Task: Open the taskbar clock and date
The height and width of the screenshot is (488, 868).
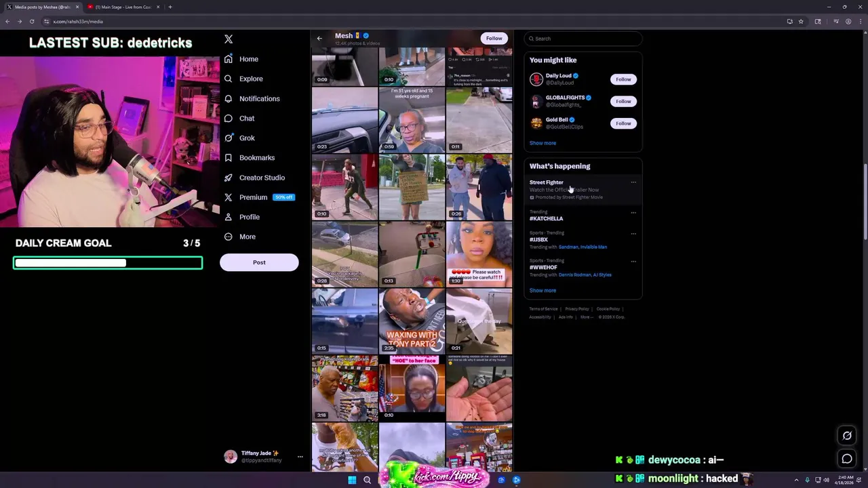Action: tap(845, 480)
